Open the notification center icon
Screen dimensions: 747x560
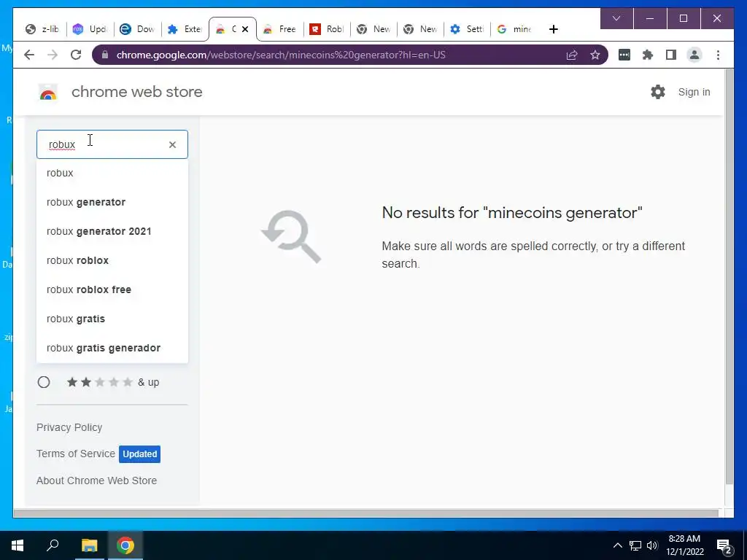point(724,546)
